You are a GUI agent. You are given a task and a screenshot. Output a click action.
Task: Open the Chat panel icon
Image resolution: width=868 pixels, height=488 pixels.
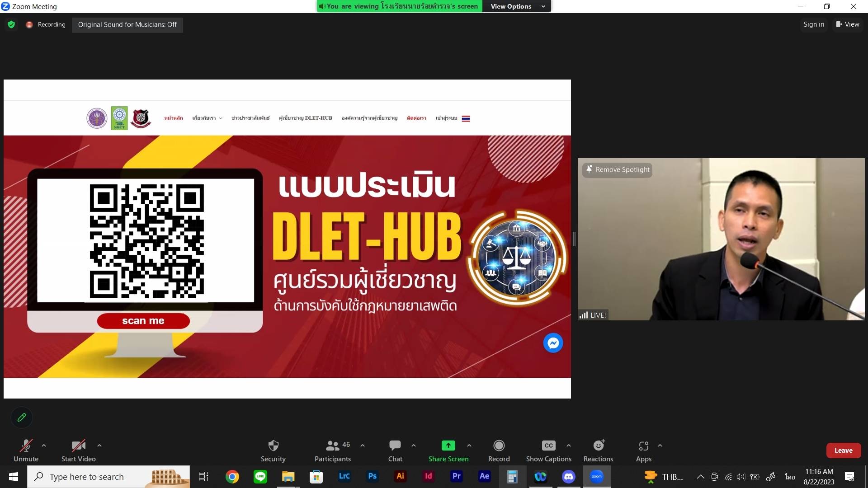(395, 446)
